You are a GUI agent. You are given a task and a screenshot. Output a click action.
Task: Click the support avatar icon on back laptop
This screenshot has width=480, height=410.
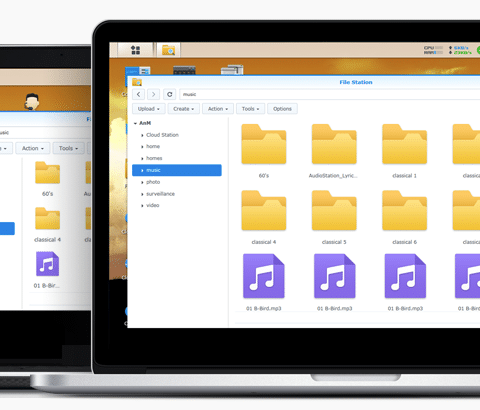pos(32,102)
